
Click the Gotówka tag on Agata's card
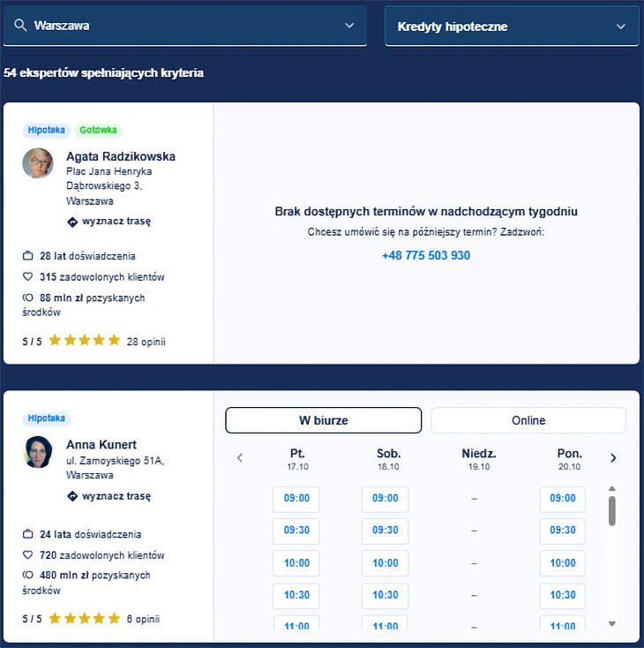coord(98,130)
